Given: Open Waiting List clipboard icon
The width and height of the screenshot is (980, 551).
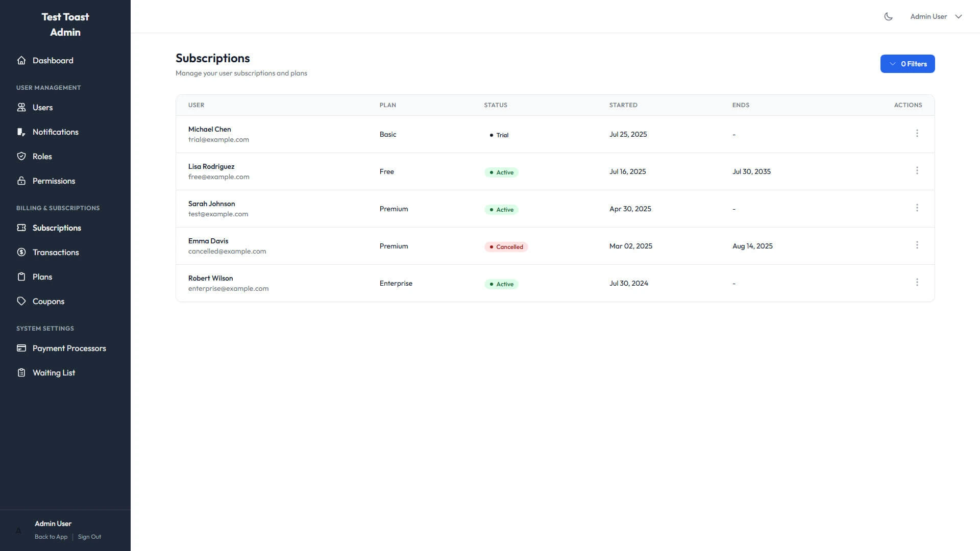Looking at the screenshot, I should [21, 372].
